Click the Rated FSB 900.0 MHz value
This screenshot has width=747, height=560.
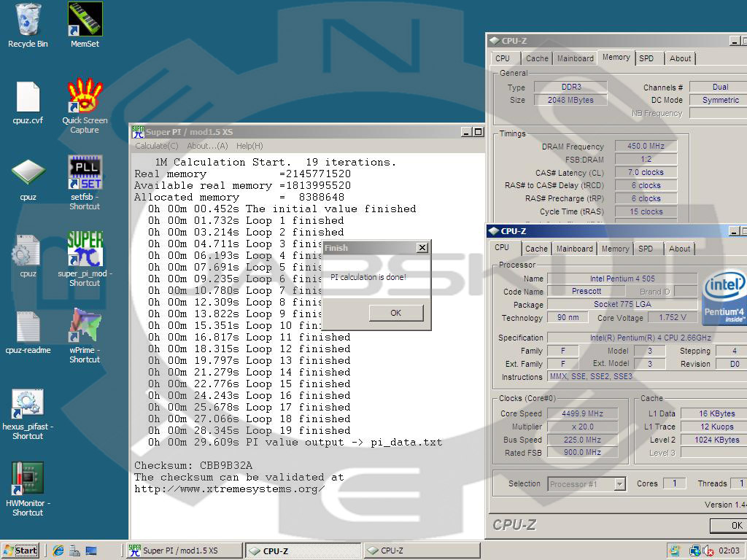point(583,452)
